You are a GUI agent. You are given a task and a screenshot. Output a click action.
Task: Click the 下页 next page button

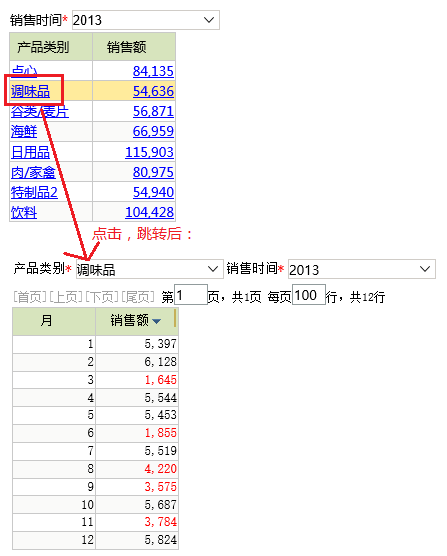[102, 297]
